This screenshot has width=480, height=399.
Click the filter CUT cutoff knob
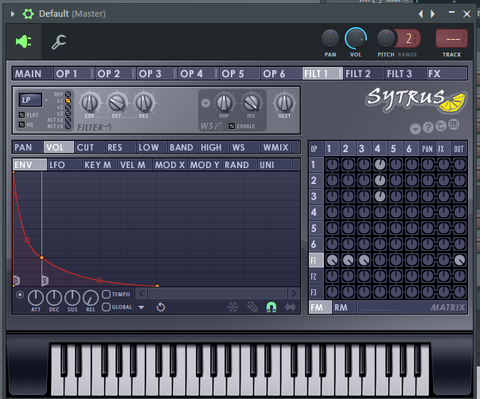(x=117, y=103)
